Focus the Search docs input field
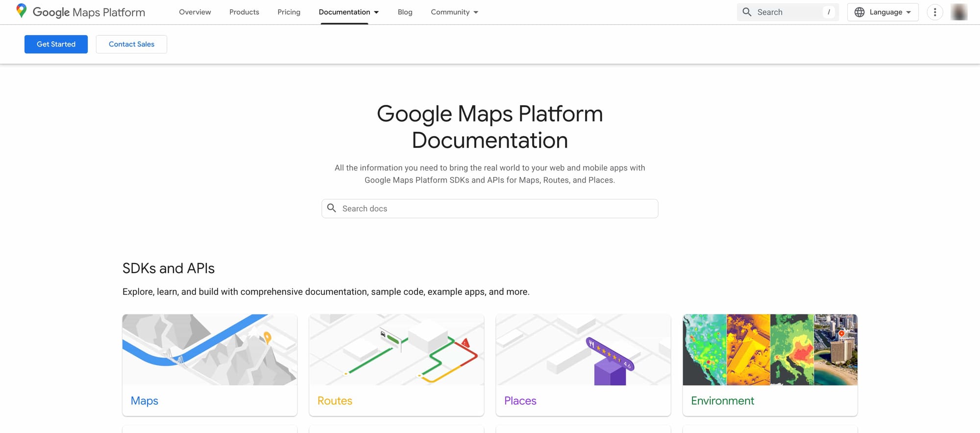 pos(490,209)
